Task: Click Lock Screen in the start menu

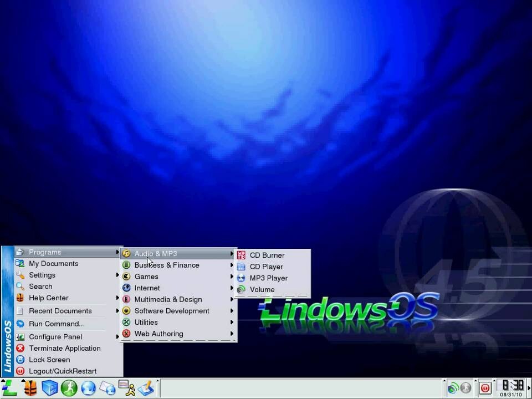Action: pyautogui.click(x=49, y=360)
